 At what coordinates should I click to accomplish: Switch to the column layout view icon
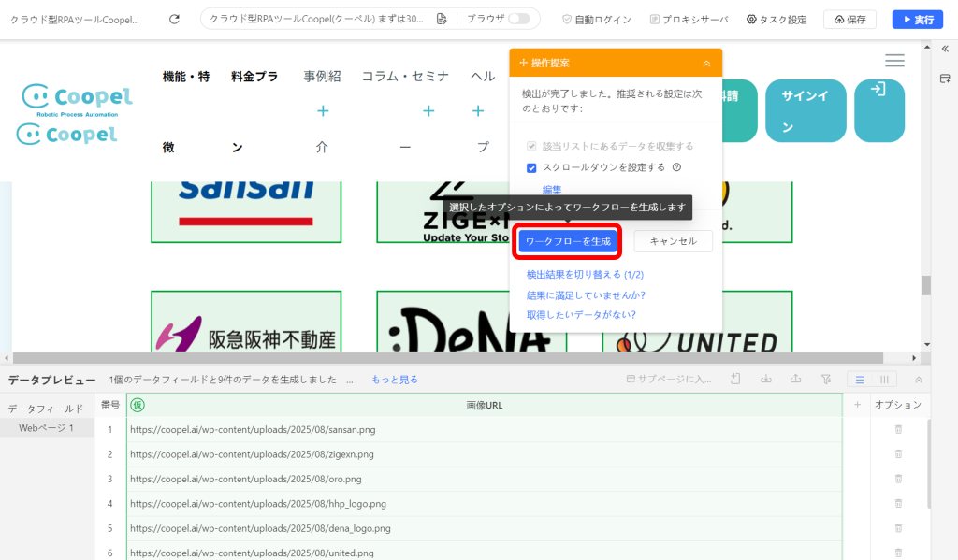click(884, 380)
